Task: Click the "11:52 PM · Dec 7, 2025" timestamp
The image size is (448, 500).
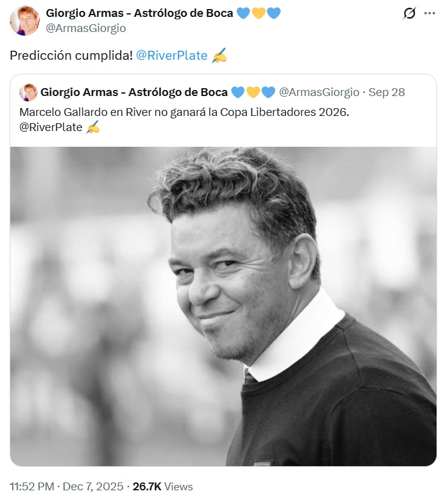Action: (63, 486)
